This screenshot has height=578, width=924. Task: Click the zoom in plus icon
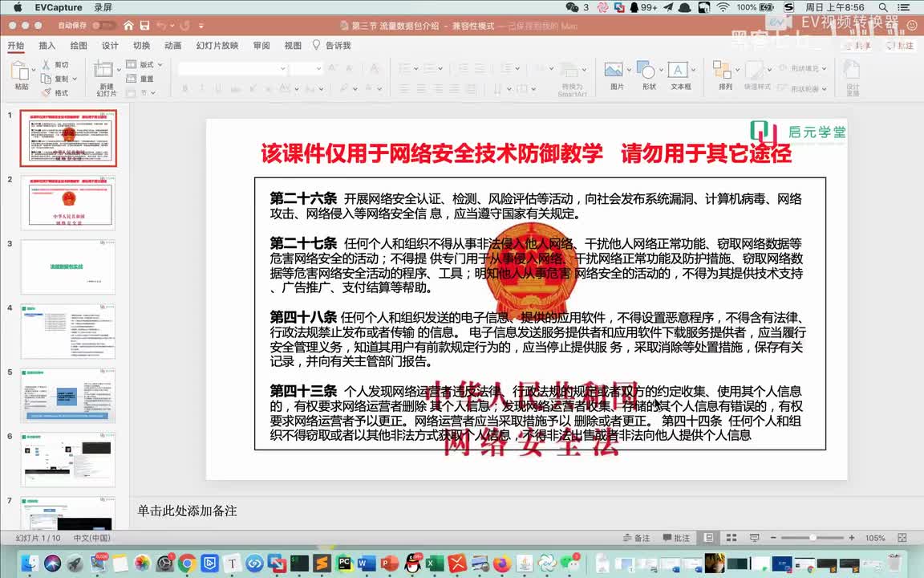coord(852,537)
